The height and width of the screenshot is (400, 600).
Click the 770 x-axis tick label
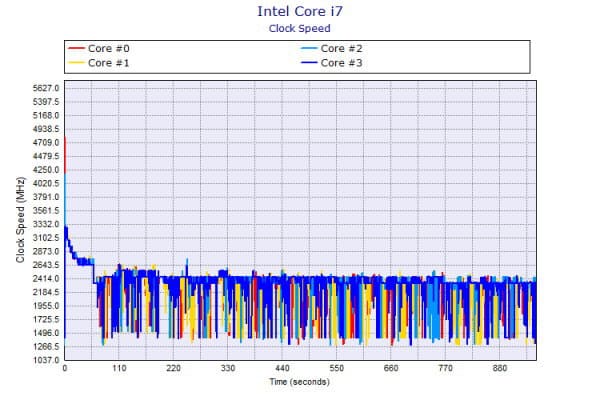[445, 368]
